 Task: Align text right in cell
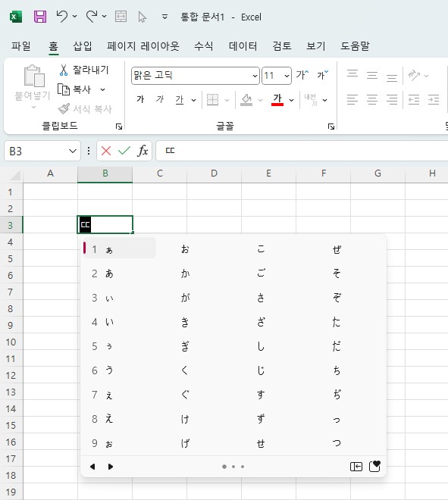tap(392, 99)
